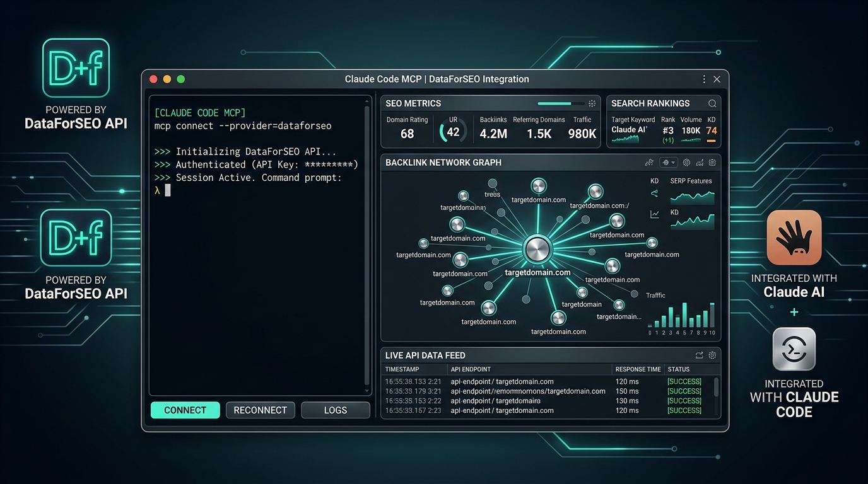Click the central targetdomain.com hub node
This screenshot has height=484, width=868.
[x=538, y=250]
